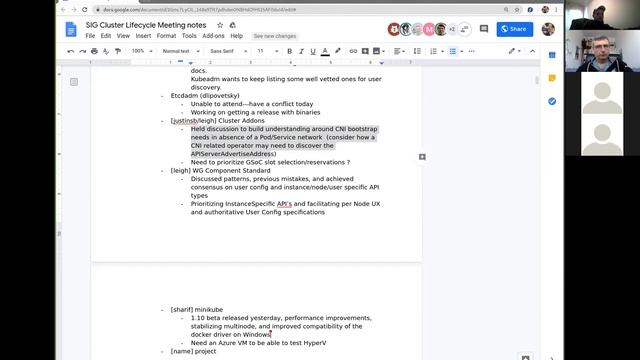Click the browser back arrow
Image resolution: width=640 pixels, height=360 pixels.
(x=64, y=9)
